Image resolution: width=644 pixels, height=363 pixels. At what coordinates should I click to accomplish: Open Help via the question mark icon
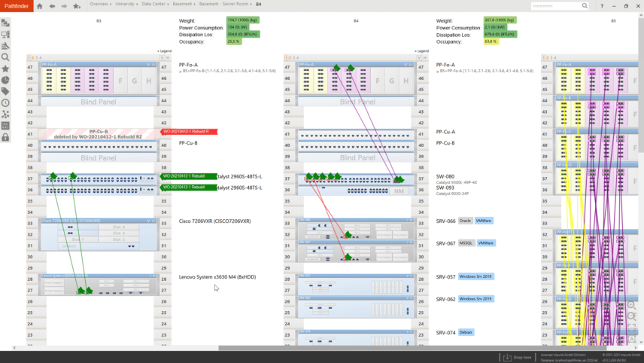pos(602,6)
